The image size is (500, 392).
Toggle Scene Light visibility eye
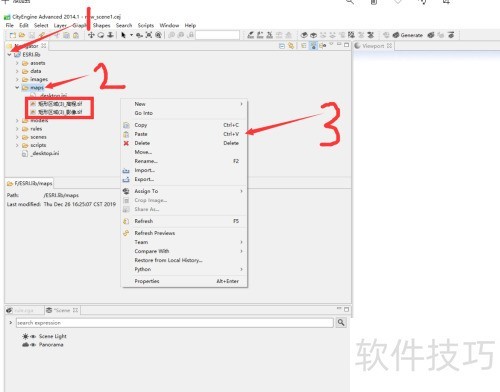pyautogui.click(x=33, y=336)
